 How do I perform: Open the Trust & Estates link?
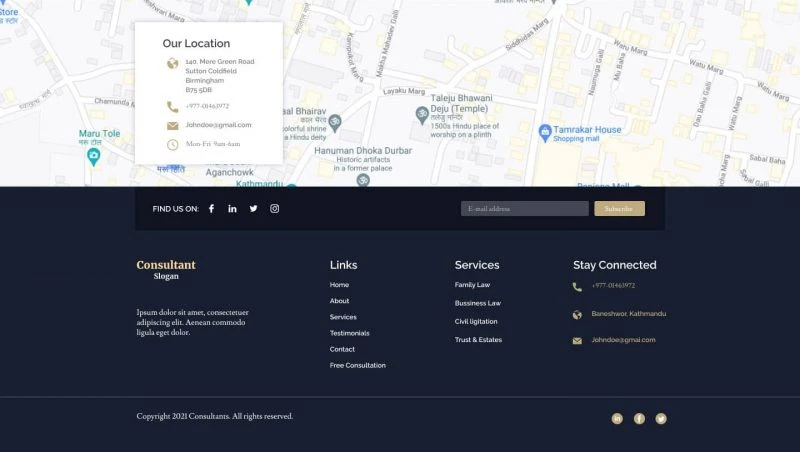point(478,340)
